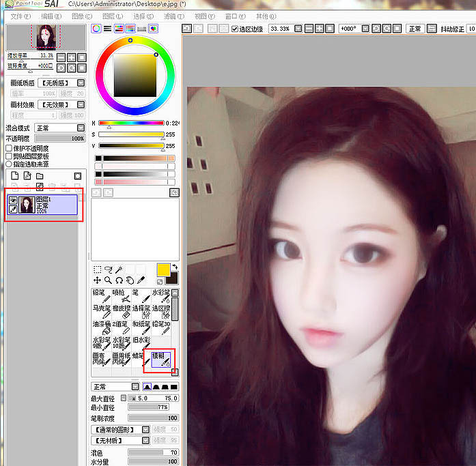Rotate canvas counterclockwise in top toolbar

376,29
